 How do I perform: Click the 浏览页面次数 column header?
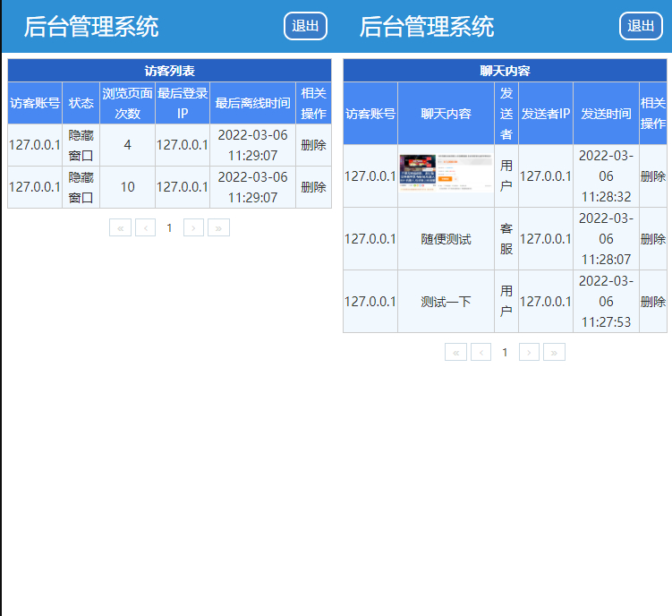pos(127,103)
